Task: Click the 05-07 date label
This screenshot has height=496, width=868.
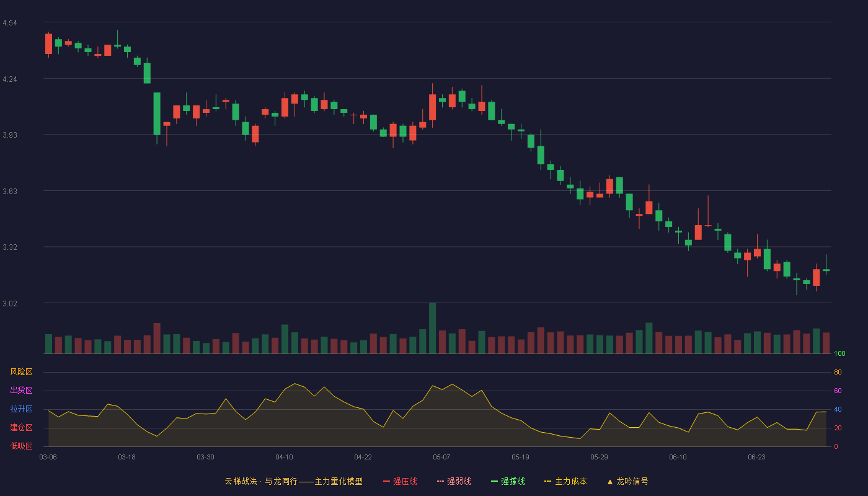Action: coord(441,457)
